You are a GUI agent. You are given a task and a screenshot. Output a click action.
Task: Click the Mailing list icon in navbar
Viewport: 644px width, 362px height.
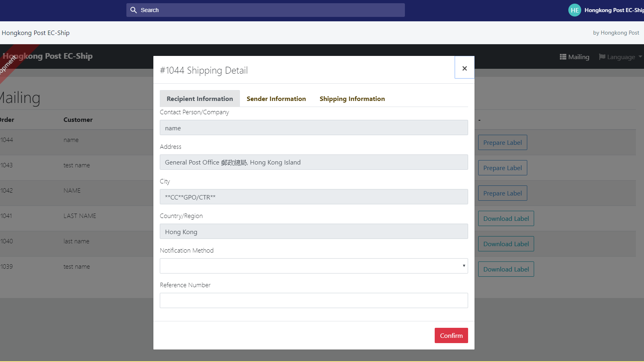point(563,57)
